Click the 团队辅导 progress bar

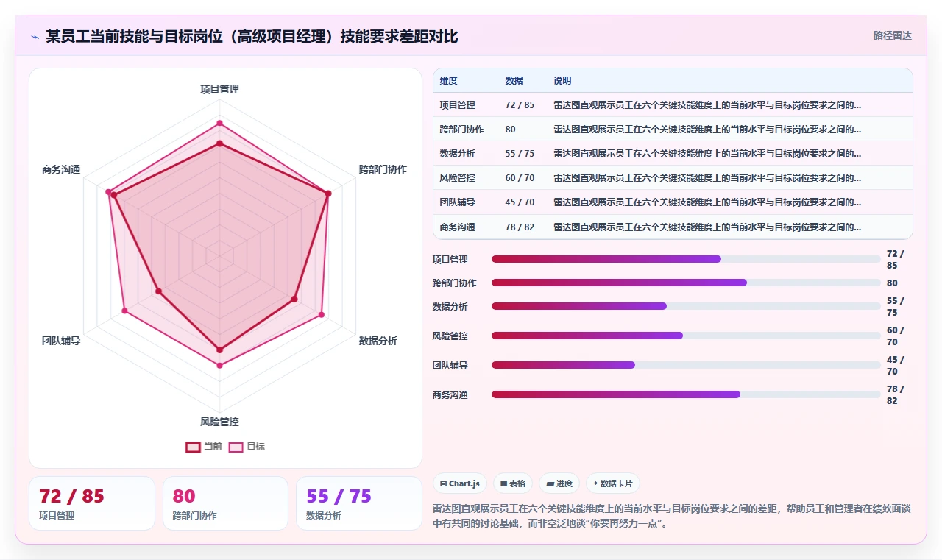(686, 365)
